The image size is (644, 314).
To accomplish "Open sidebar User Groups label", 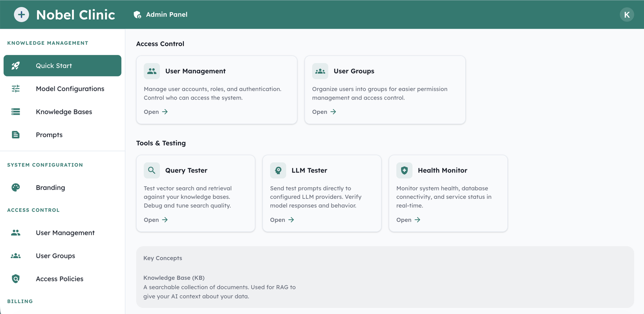I will (55, 256).
